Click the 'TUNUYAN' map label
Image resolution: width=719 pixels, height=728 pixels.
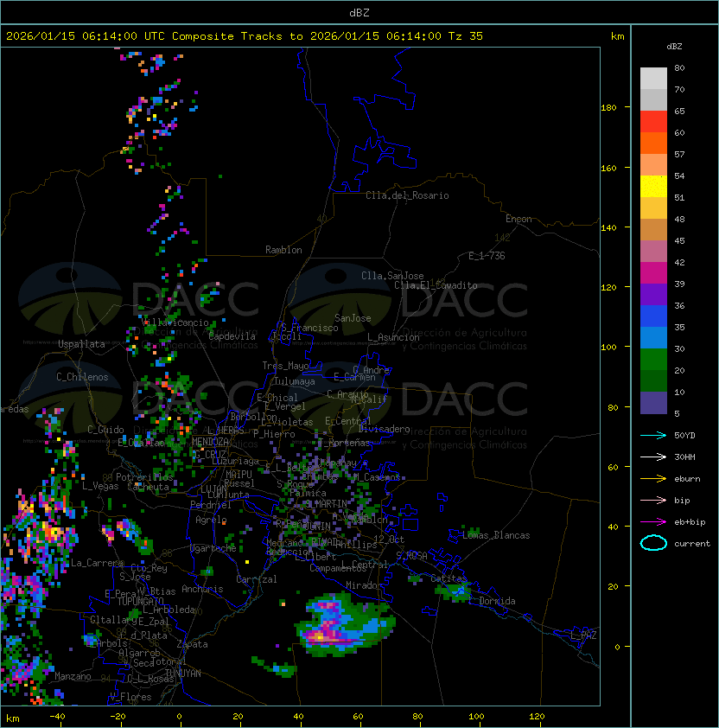(183, 674)
